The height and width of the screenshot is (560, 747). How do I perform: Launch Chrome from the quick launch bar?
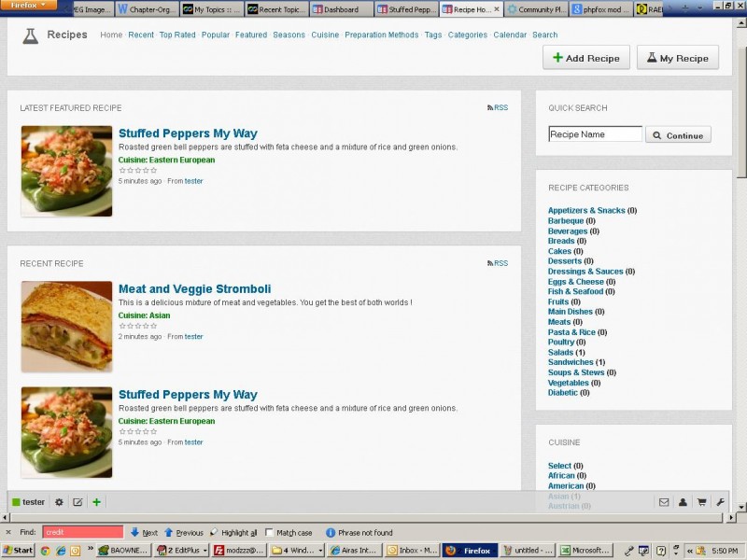pyautogui.click(x=45, y=551)
